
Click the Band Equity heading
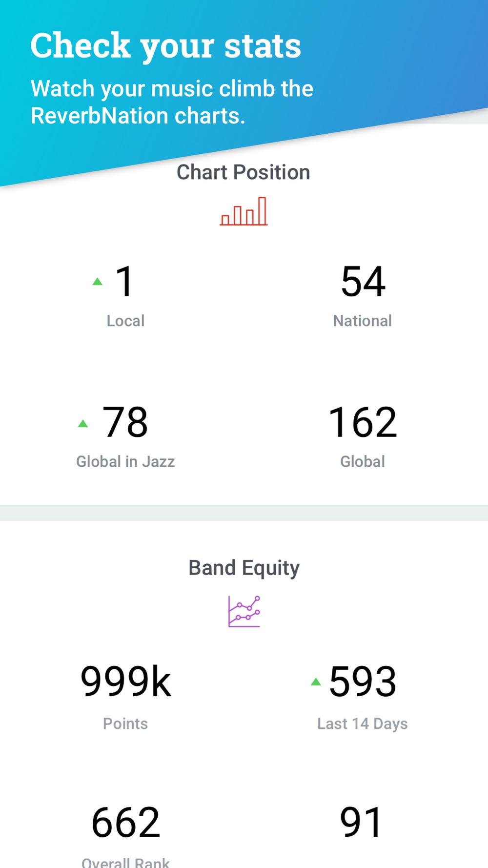[244, 568]
